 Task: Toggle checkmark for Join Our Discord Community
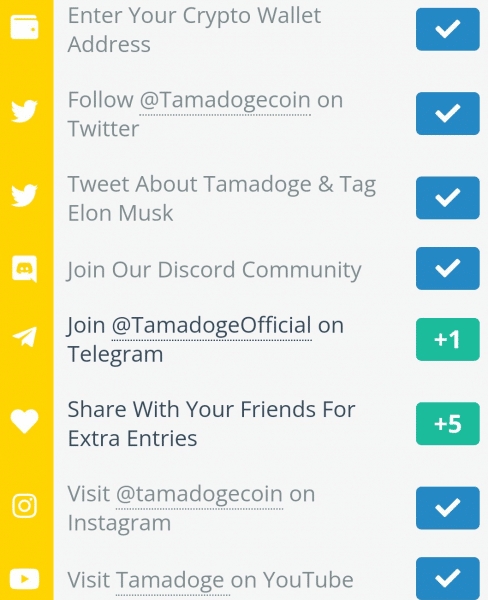(x=448, y=268)
